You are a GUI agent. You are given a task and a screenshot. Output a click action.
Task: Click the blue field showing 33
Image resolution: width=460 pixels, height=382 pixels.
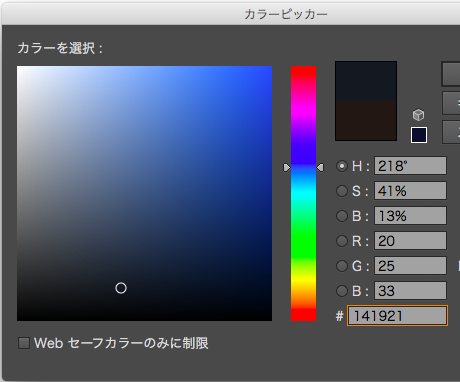click(410, 291)
